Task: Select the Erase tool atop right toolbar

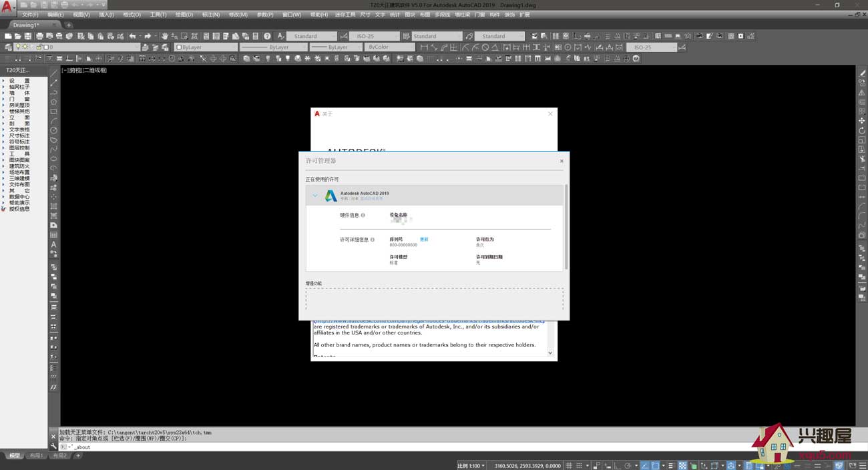Action: [x=862, y=73]
